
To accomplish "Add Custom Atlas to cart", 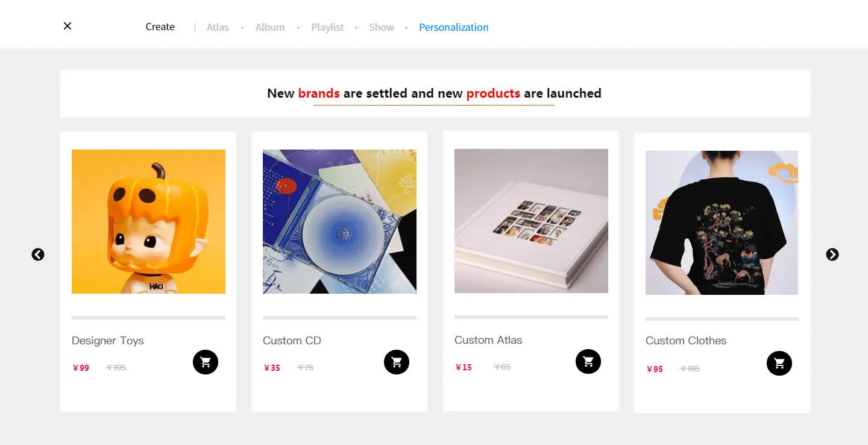I will (x=588, y=361).
